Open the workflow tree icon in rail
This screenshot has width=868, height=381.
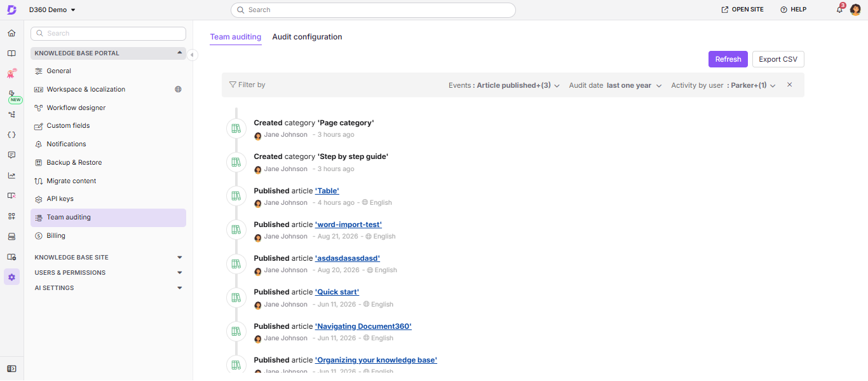coord(11,114)
